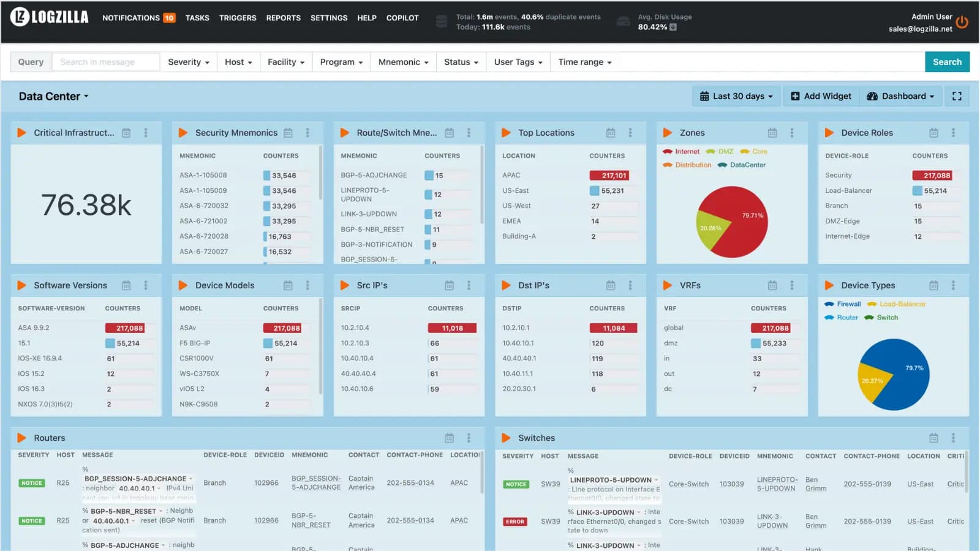Click the calendar icon on Top Locations widget
Screen dimensions: 980x551
click(x=610, y=132)
